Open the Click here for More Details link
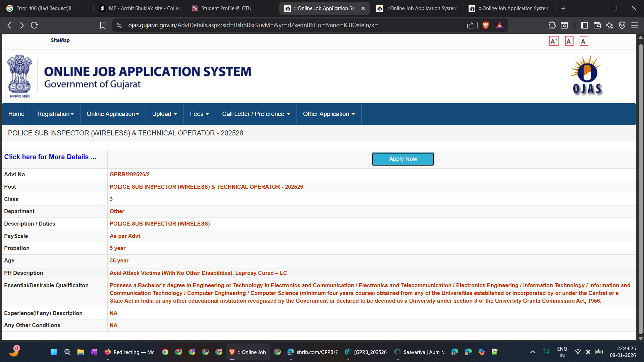This screenshot has width=644, height=362. pyautogui.click(x=50, y=157)
